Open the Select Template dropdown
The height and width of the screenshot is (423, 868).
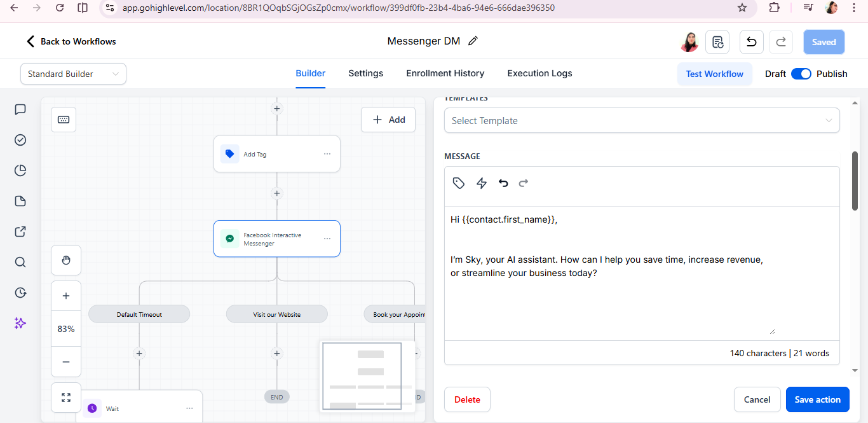point(642,120)
